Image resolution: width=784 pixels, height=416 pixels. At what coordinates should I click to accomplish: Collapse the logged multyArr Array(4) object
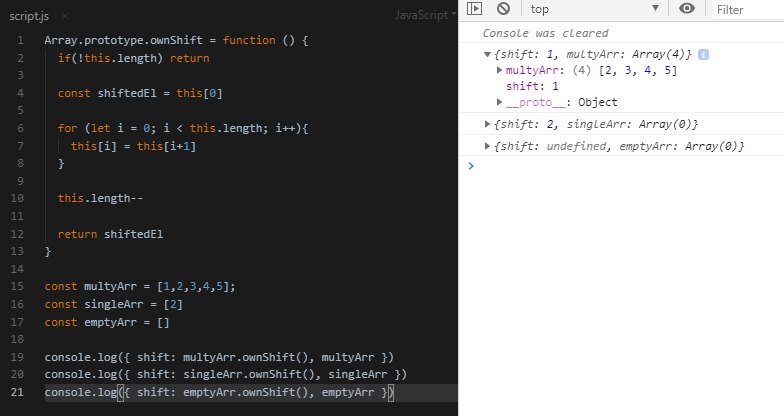(488, 54)
